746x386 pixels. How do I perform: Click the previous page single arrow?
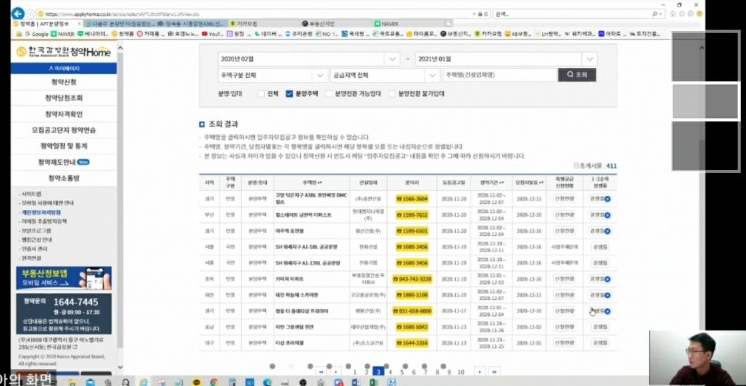pos(336,371)
